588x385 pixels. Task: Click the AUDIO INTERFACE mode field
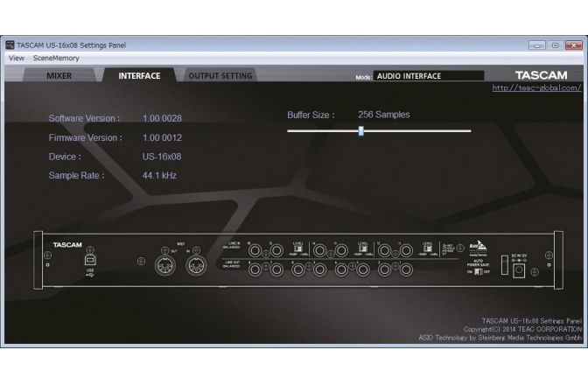pos(428,76)
